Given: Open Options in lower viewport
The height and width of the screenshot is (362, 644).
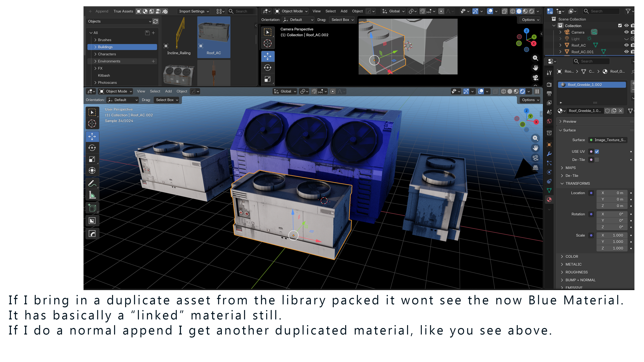Looking at the screenshot, I should pos(530,100).
